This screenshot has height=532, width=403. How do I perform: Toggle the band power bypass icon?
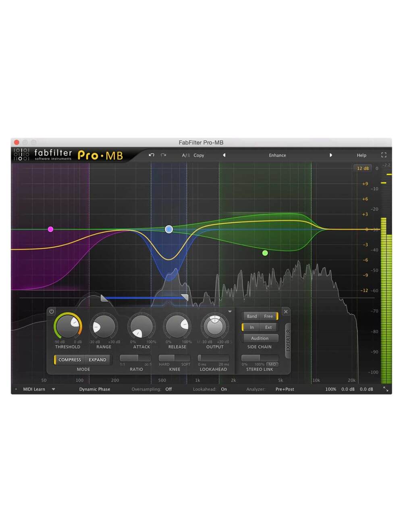(52, 312)
